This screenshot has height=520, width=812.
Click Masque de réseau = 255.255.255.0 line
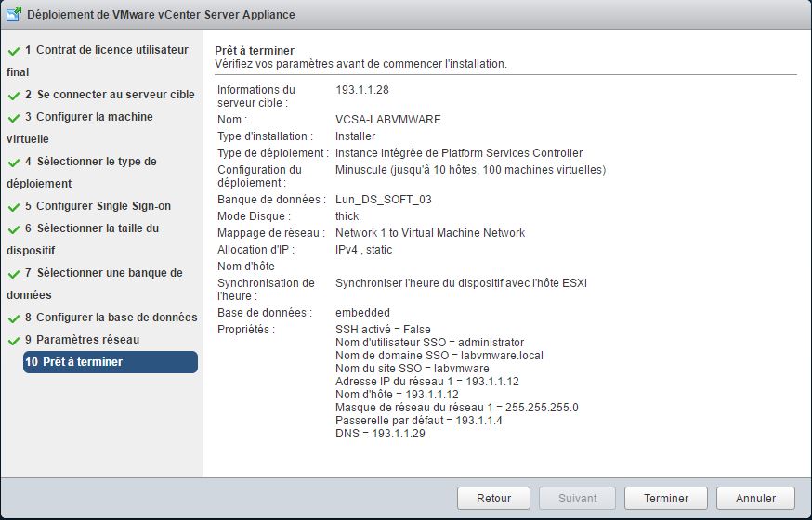pos(457,408)
